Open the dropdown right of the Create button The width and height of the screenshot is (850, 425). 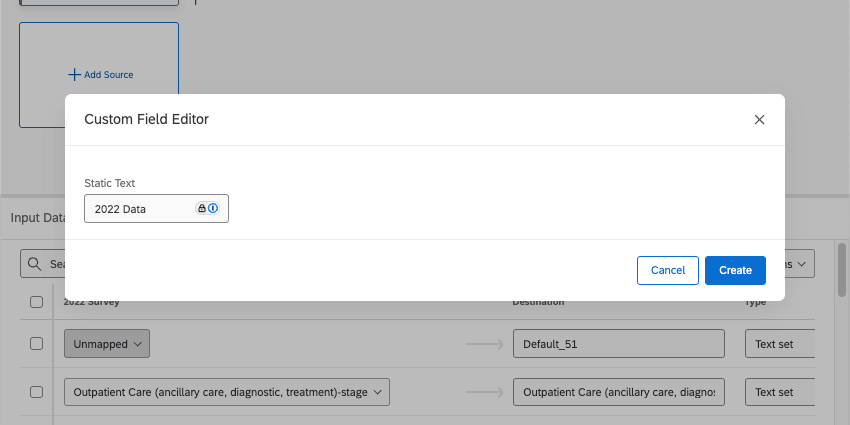799,264
